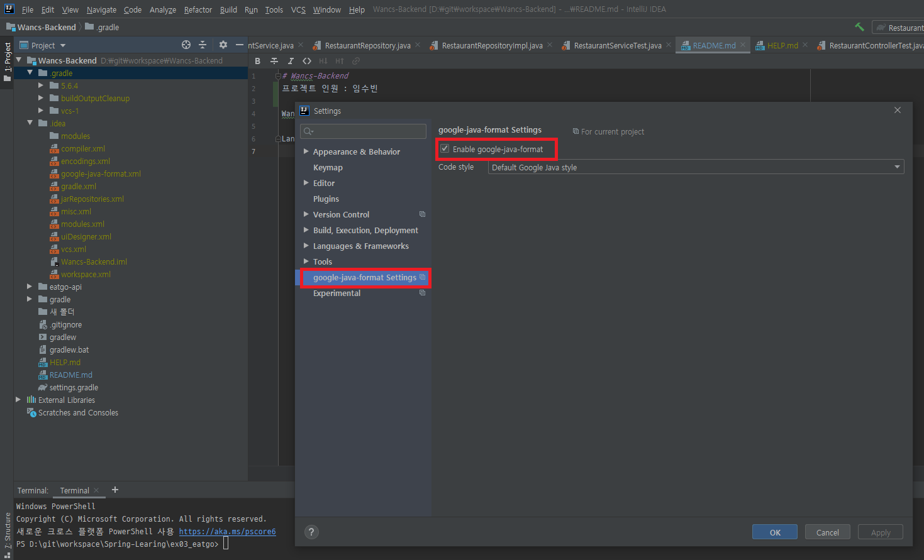Viewport: 924px width, 560px height.
Task: Toggle Enable google-java-format checkbox
Action: pyautogui.click(x=445, y=149)
